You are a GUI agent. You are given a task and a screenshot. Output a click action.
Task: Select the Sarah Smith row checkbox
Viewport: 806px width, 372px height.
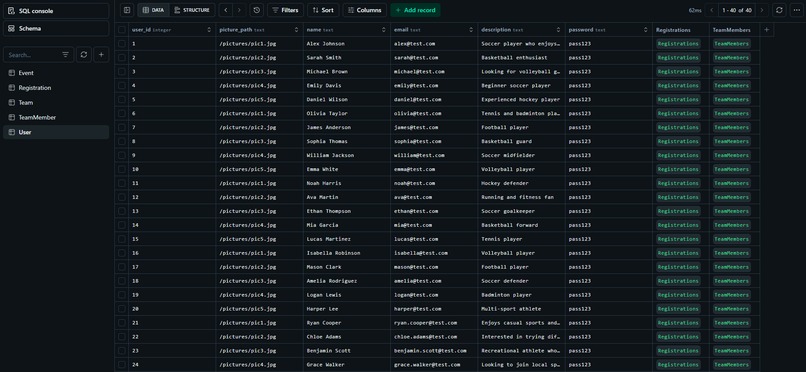122,58
